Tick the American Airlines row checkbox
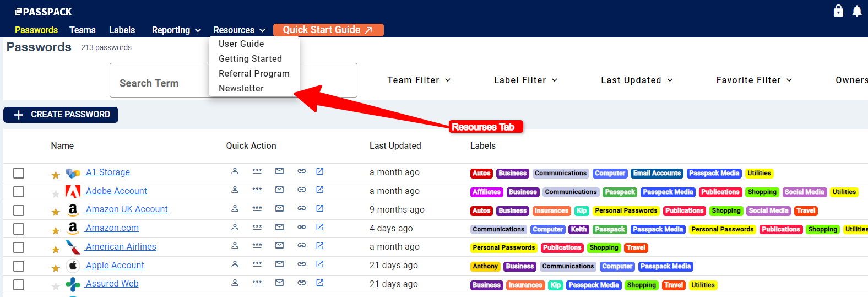Viewport: 868px width, 297px height. 19,247
